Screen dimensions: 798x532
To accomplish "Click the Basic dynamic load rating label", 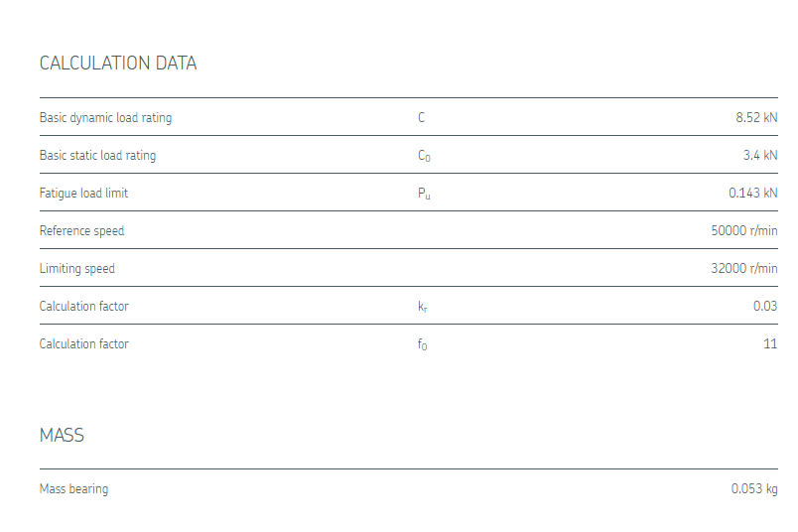I will [x=105, y=118].
